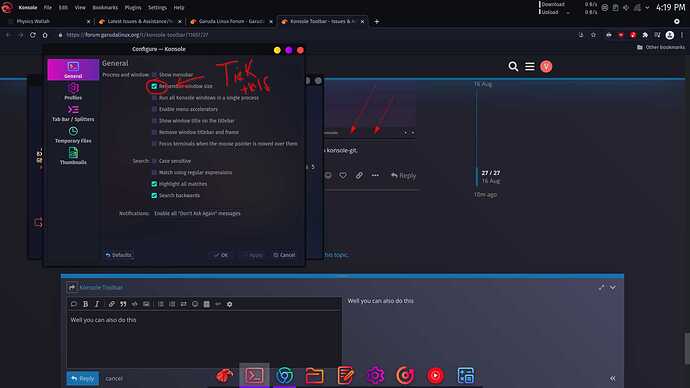Open the Konsole File menu
Image resolution: width=690 pixels, height=388 pixels.
coord(48,7)
